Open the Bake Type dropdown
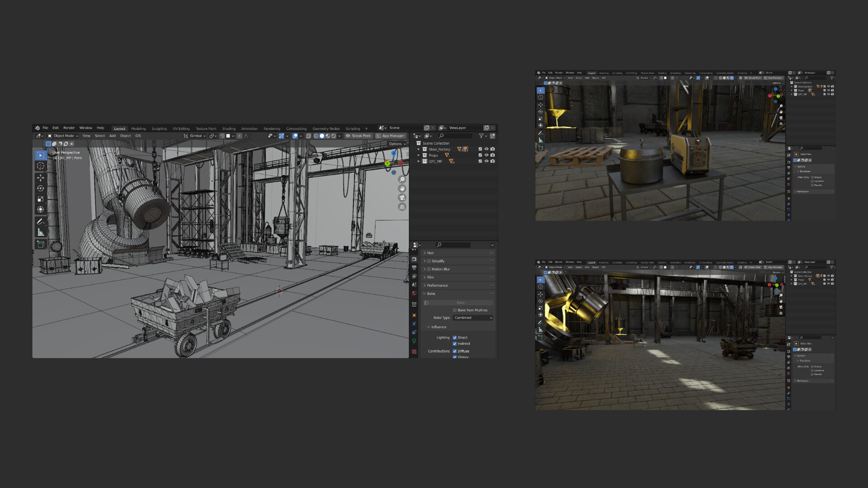 tap(473, 318)
